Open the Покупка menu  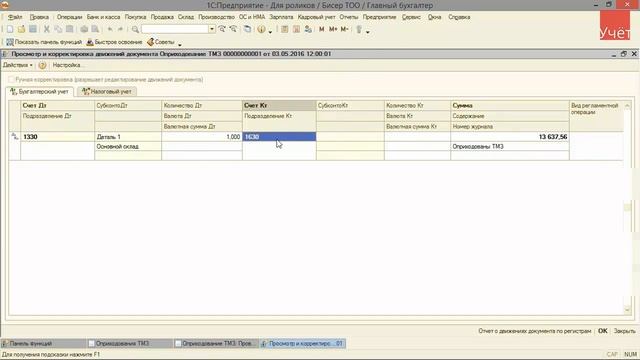(136, 17)
